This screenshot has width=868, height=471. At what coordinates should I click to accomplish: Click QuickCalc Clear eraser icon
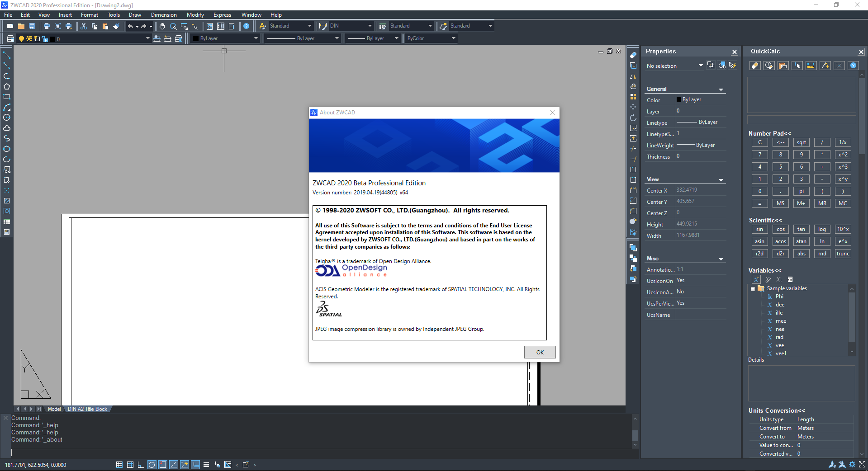[x=754, y=66]
